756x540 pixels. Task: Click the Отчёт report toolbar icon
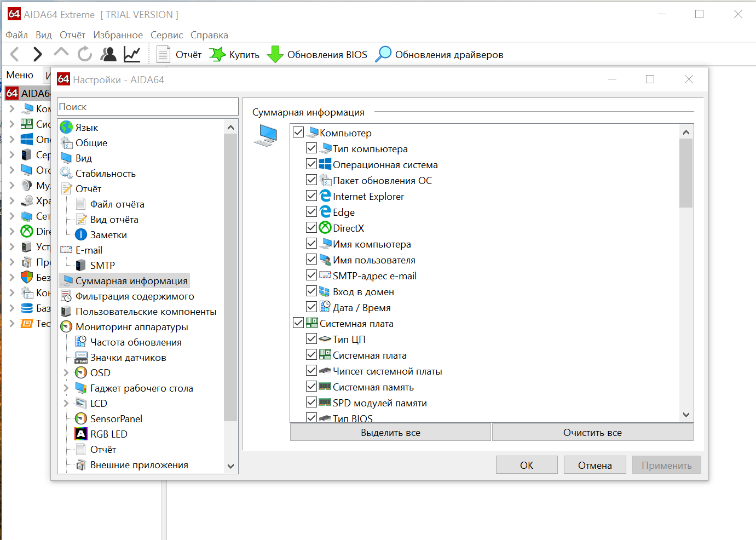178,54
